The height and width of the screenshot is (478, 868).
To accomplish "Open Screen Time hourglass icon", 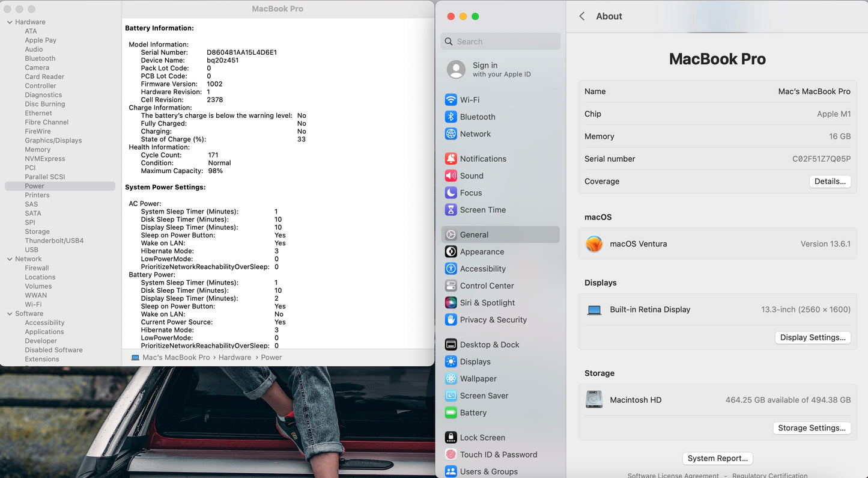I will coord(451,210).
